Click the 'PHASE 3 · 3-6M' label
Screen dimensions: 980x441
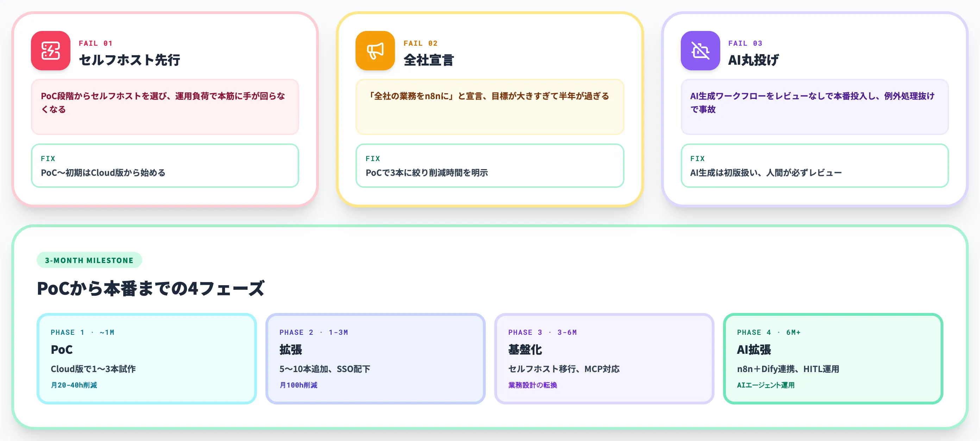coord(542,332)
